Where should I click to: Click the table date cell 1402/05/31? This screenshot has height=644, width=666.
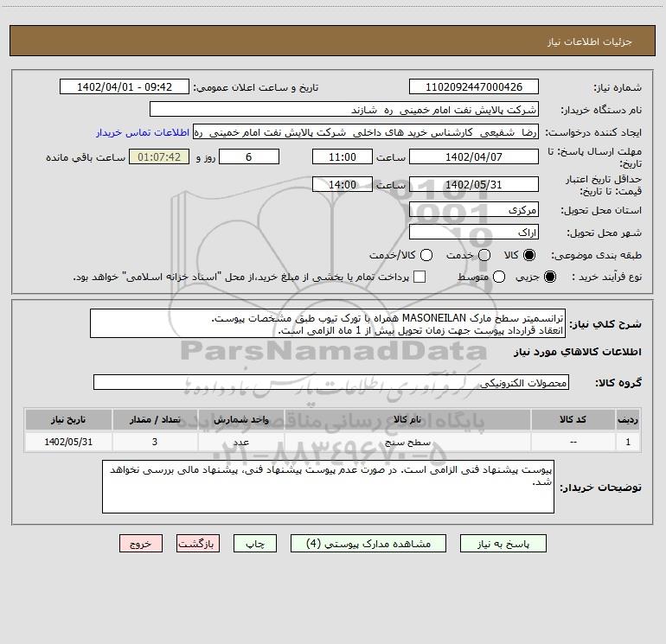click(x=68, y=442)
